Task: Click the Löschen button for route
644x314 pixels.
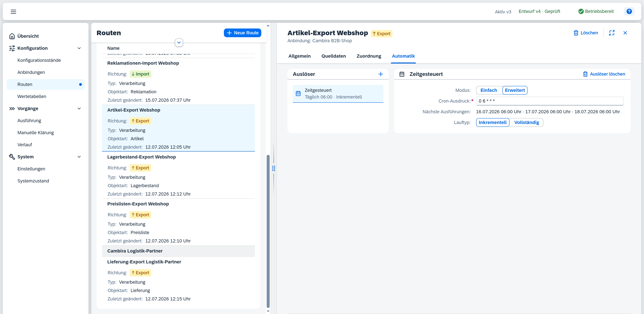Action: pyautogui.click(x=585, y=33)
